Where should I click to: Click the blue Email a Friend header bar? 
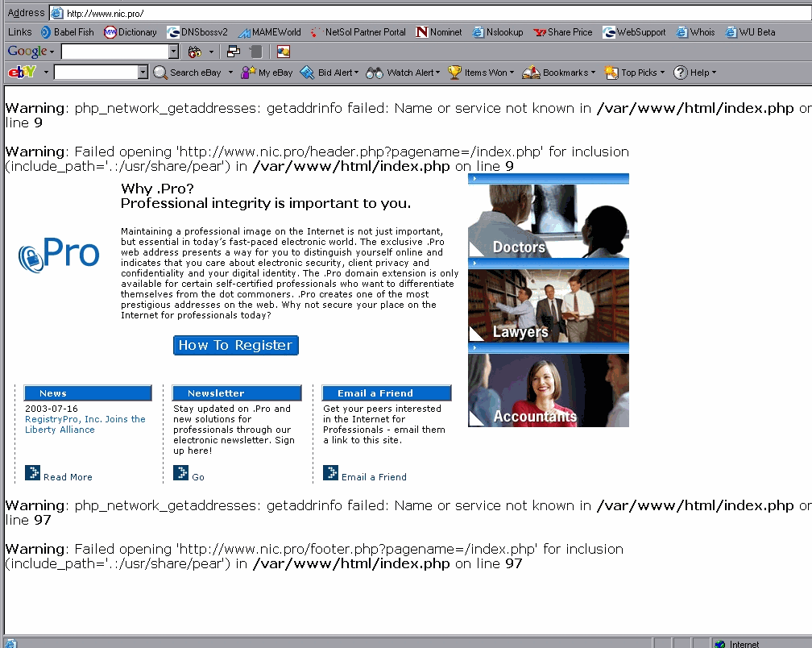[387, 393]
